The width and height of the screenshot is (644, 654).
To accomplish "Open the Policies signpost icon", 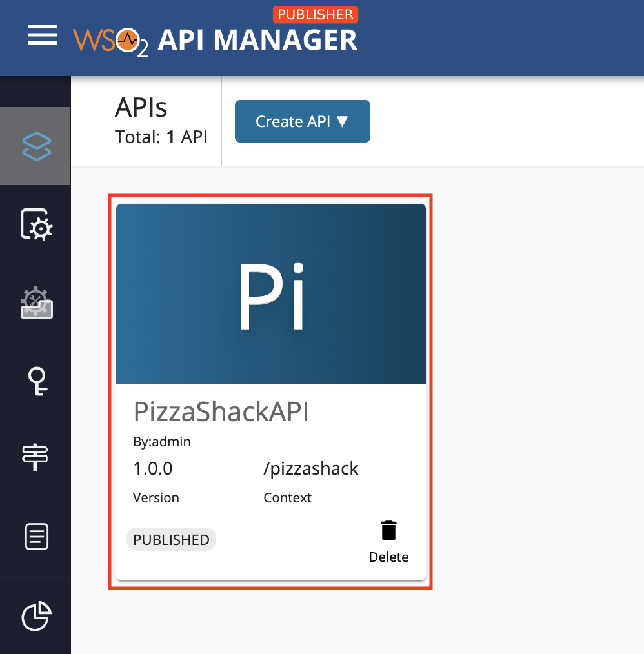I will point(35,459).
